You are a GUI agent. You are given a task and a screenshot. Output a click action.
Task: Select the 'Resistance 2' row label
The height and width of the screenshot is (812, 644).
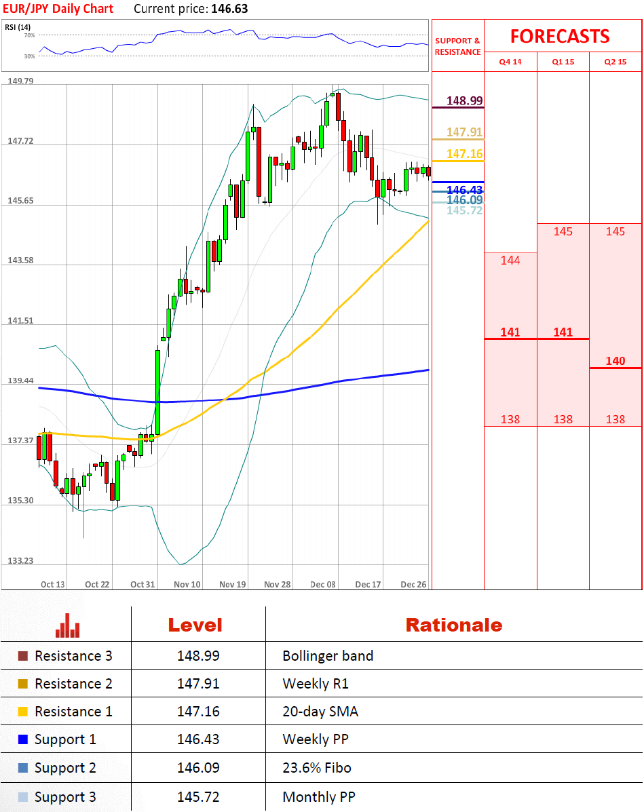[73, 684]
